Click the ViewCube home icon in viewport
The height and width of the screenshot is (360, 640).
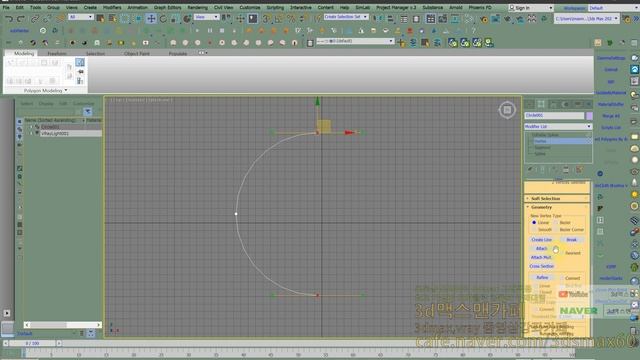pyautogui.click(x=507, y=110)
